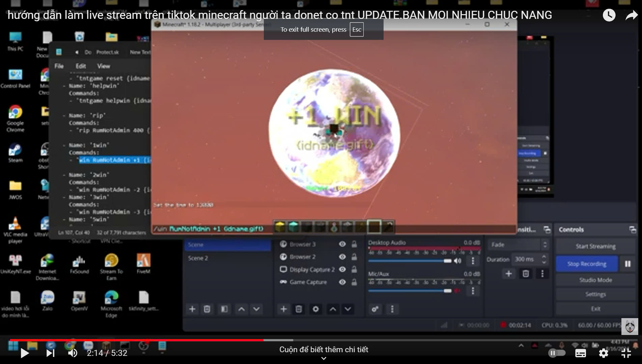Viewport: 642px width, 364px height.
Task: Exit full screen mode
Action: pyautogui.click(x=626, y=353)
